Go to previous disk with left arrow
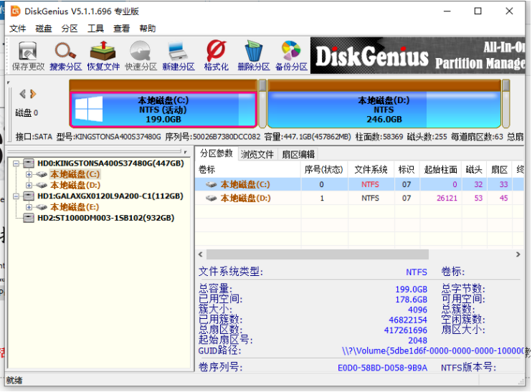Screen dimensions: 532x392 tap(22, 94)
